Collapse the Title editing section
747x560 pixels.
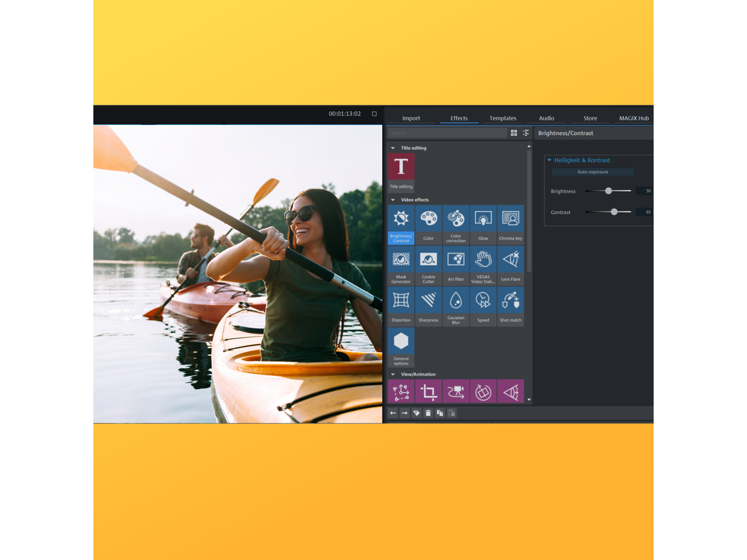[x=393, y=148]
